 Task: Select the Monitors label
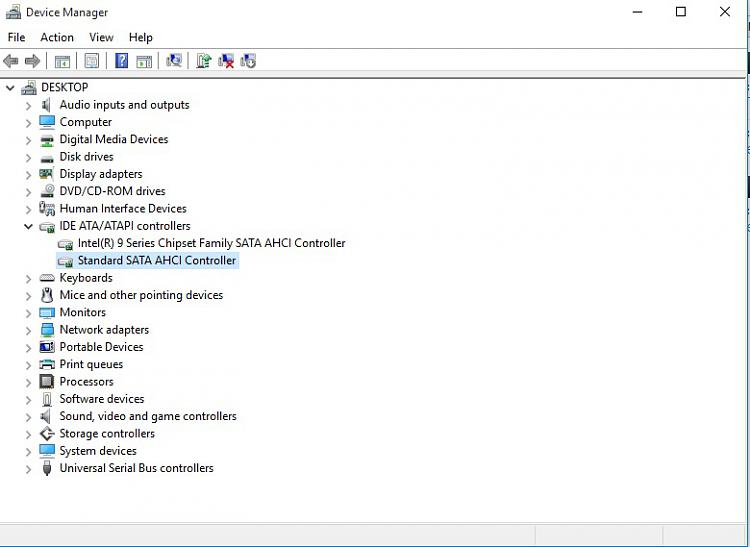tap(83, 312)
